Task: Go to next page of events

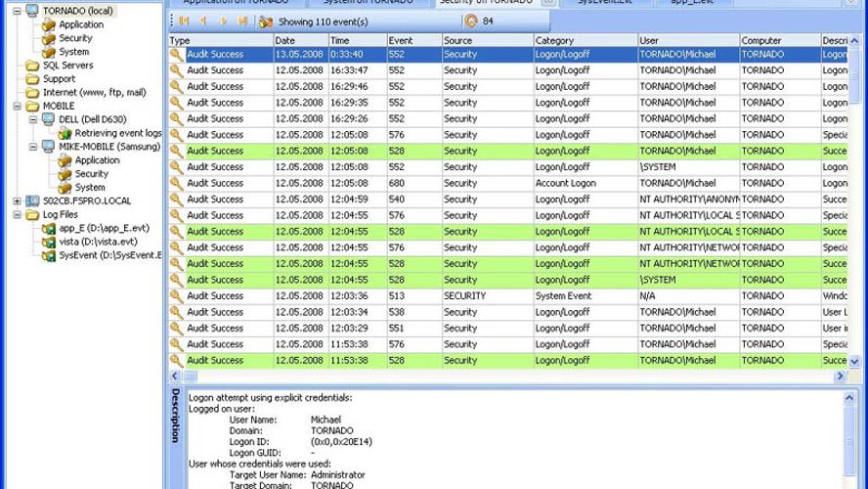Action: [223, 22]
